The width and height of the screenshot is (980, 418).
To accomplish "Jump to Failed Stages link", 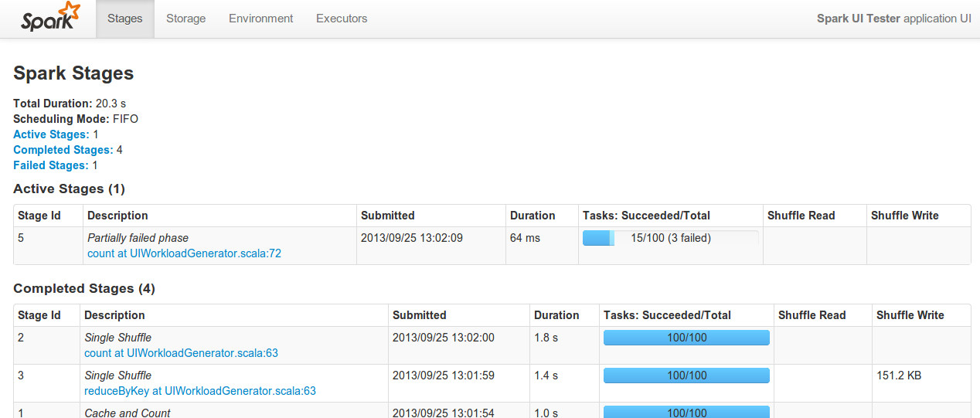I will click(x=51, y=165).
